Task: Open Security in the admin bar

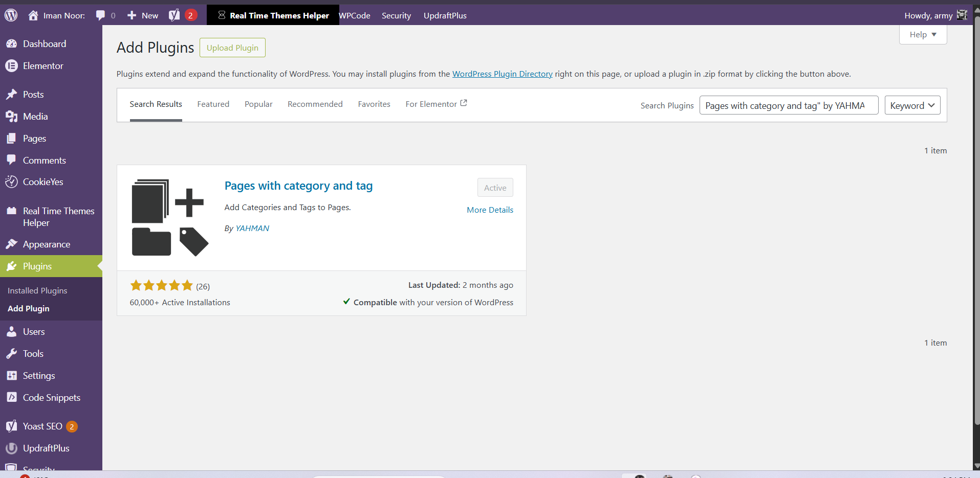Action: (x=396, y=15)
